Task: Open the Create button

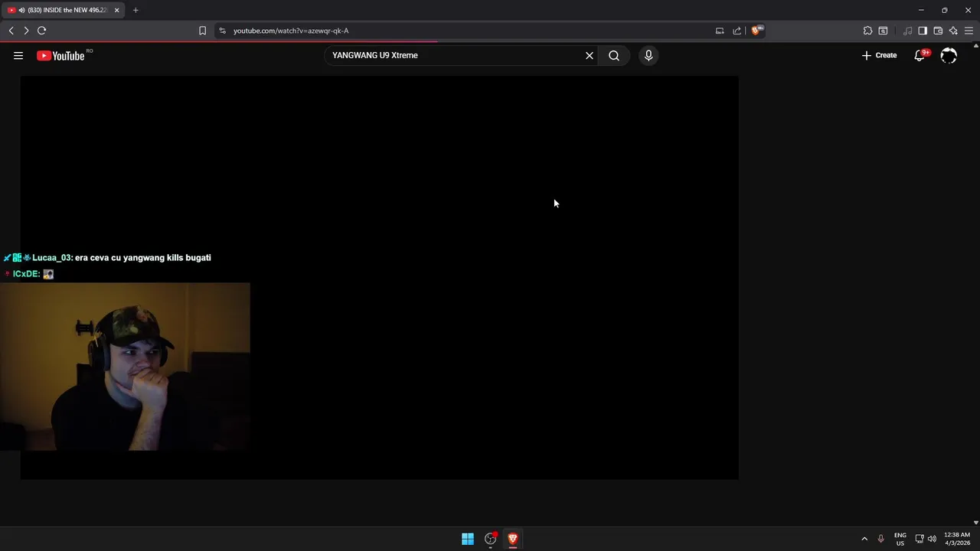Action: tap(879, 55)
